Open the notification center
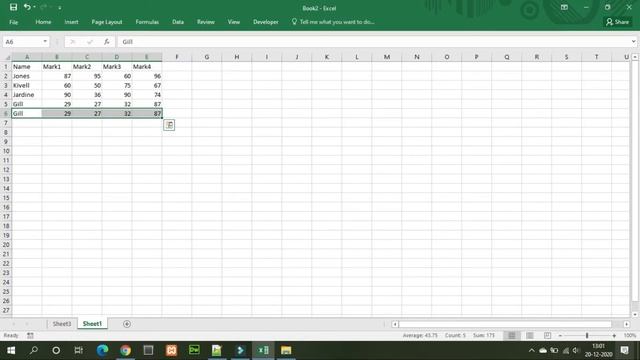Screen dimensions: 640x360 click(x=624, y=350)
